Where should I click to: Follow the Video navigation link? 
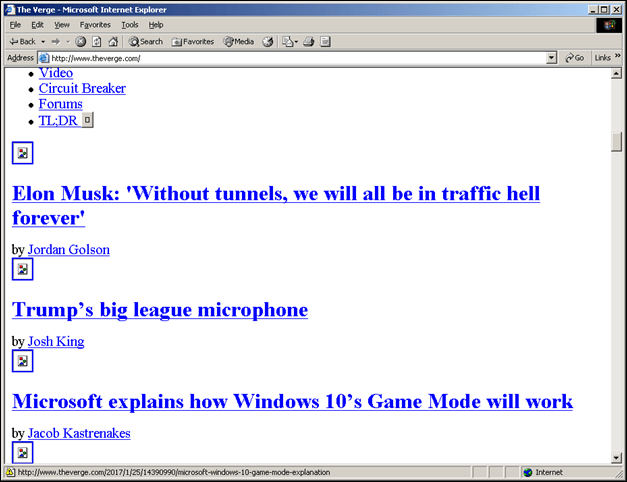tap(56, 73)
